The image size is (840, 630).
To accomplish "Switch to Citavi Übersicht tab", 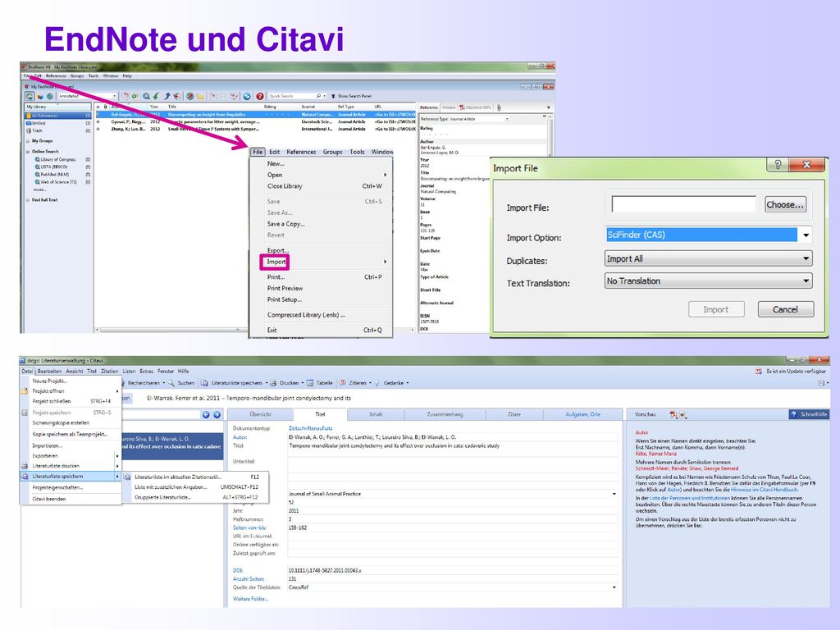I will 260,414.
